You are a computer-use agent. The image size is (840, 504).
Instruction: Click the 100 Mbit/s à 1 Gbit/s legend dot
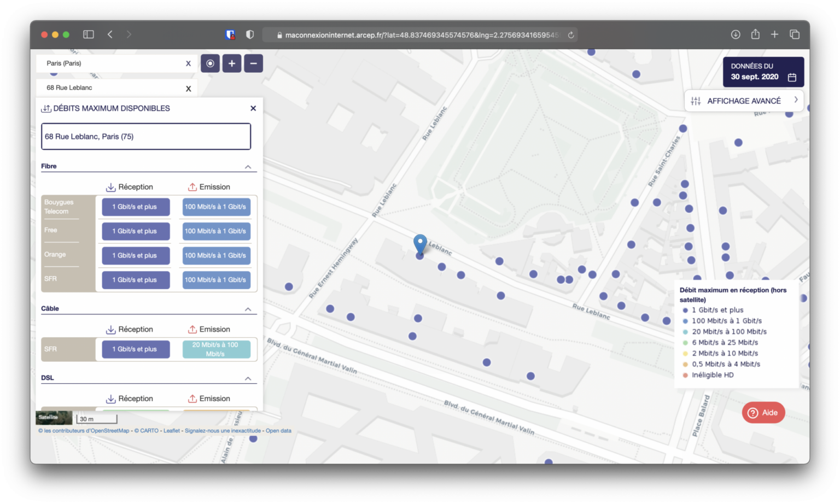[685, 321]
